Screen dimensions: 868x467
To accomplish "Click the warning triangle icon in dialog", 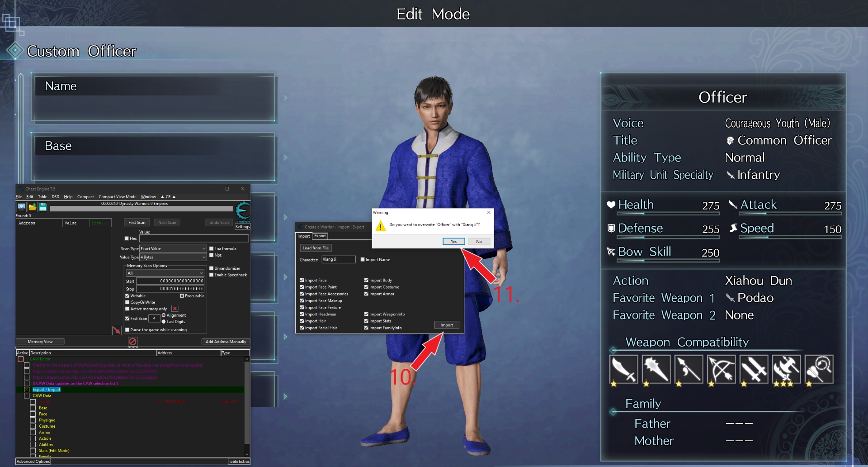I will coord(381,226).
